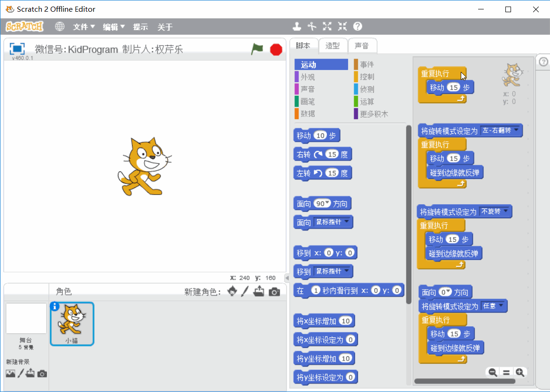Screen dimensions: 550x392
Task: Create new backdrop from camera icon
Action: [x=42, y=374]
